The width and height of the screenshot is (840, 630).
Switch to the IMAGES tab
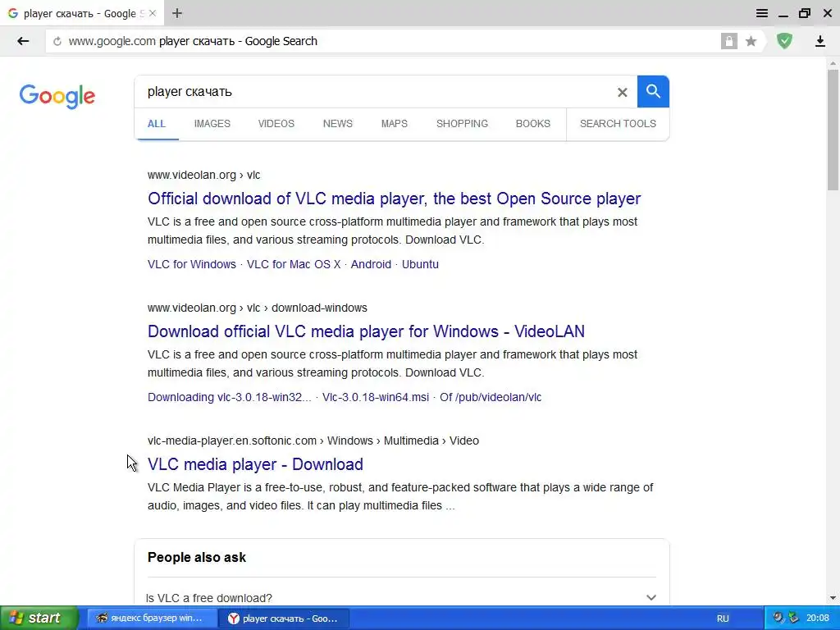pyautogui.click(x=212, y=124)
